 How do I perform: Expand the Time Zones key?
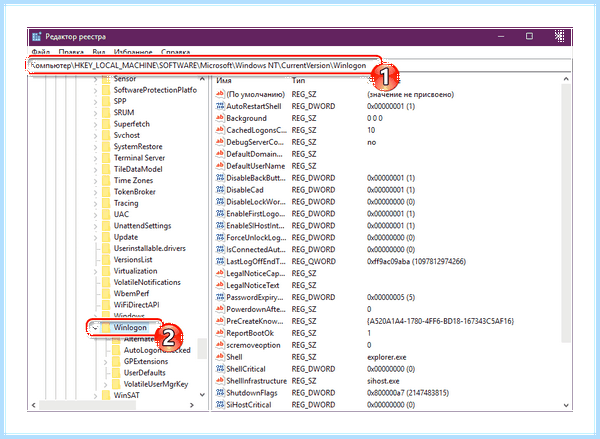point(95,181)
